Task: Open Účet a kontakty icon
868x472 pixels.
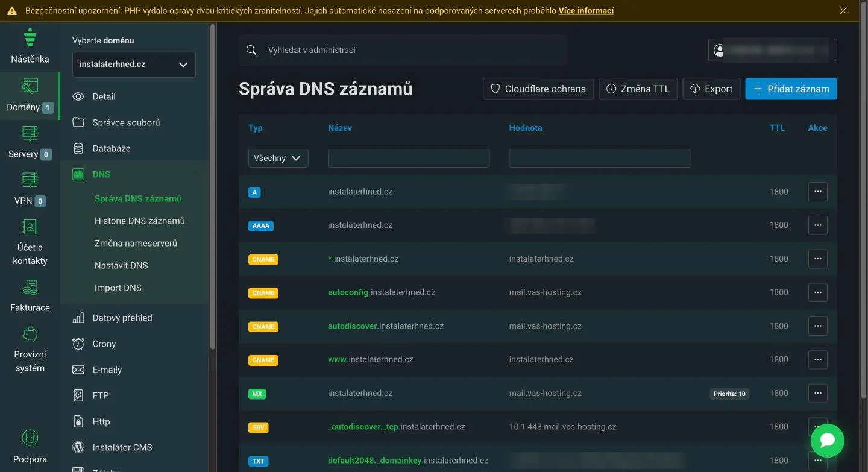Action: [x=30, y=227]
